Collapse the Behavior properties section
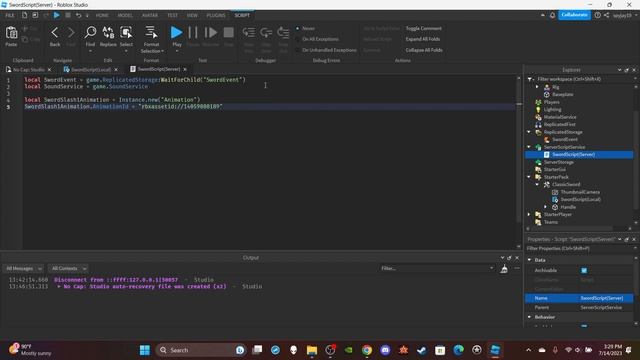640x360 pixels. point(529,317)
